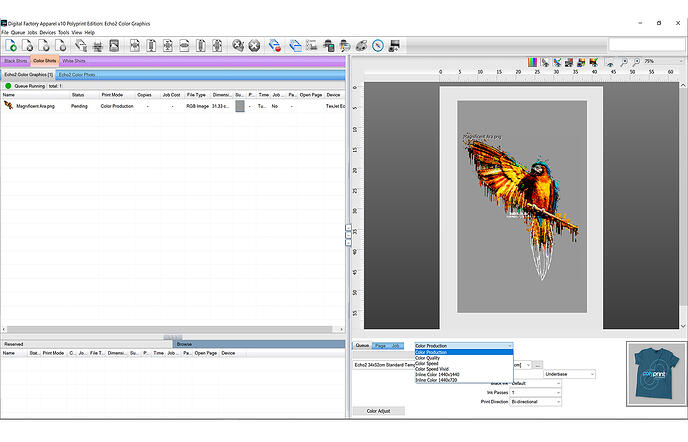Open the Job properties tab

396,346
